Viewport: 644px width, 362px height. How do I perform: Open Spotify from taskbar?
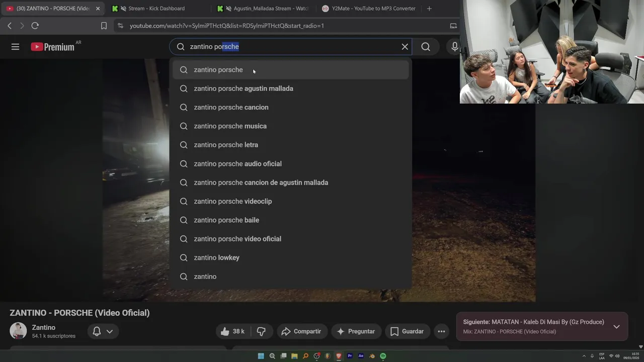383,356
